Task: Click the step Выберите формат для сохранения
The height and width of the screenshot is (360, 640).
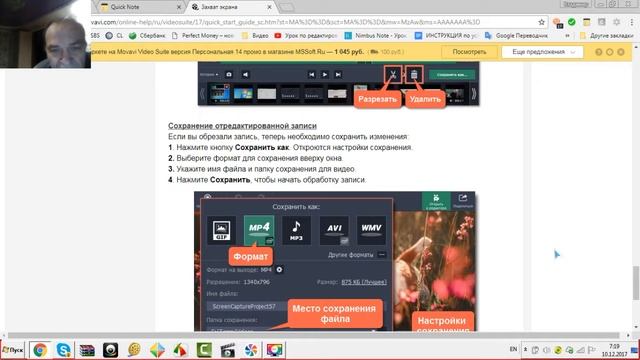Action: point(256,158)
